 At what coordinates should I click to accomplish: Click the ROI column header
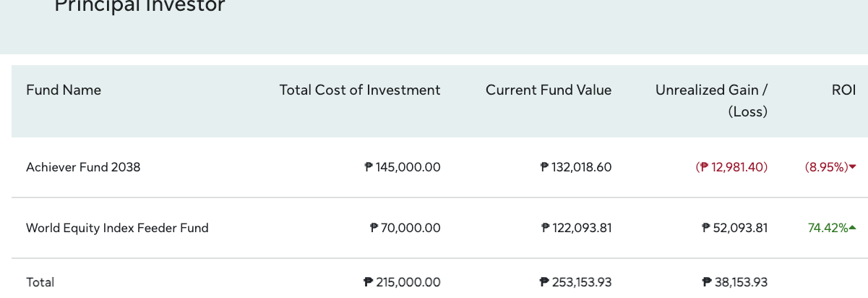pyautogui.click(x=843, y=90)
